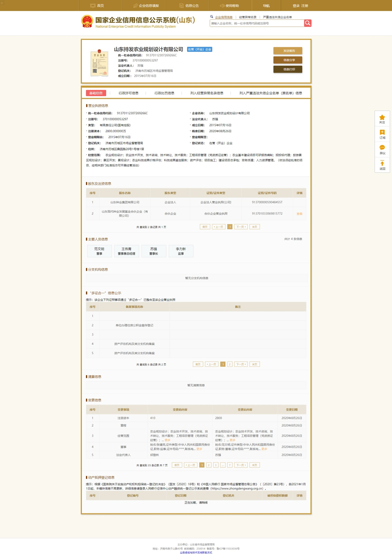
Task: Open 信息公告 in top navigation
Action: click(189, 6)
